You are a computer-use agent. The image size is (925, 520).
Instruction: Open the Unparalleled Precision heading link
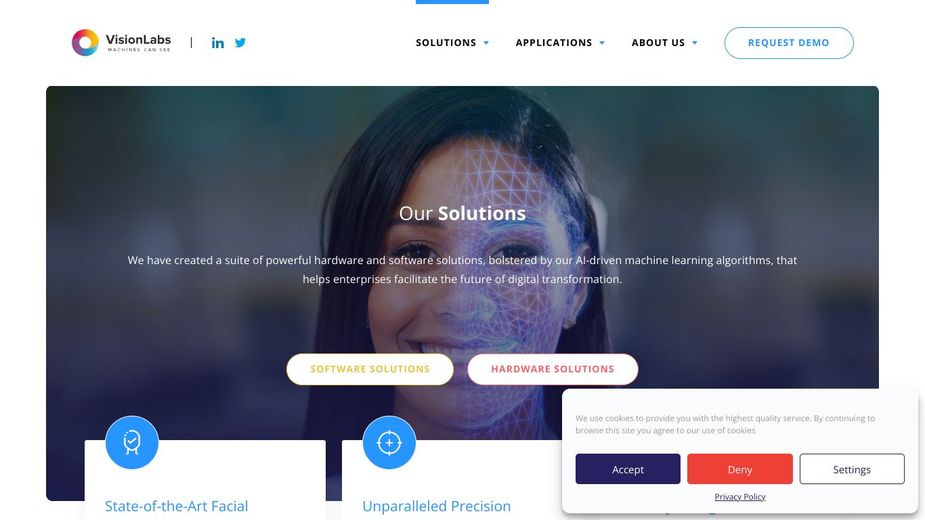pos(437,506)
